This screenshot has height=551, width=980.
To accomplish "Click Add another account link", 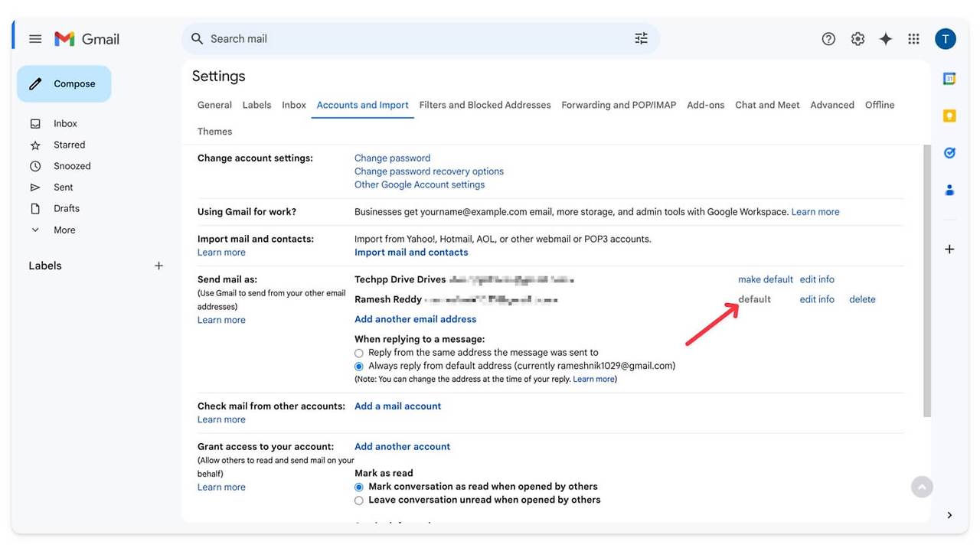I will tap(402, 447).
